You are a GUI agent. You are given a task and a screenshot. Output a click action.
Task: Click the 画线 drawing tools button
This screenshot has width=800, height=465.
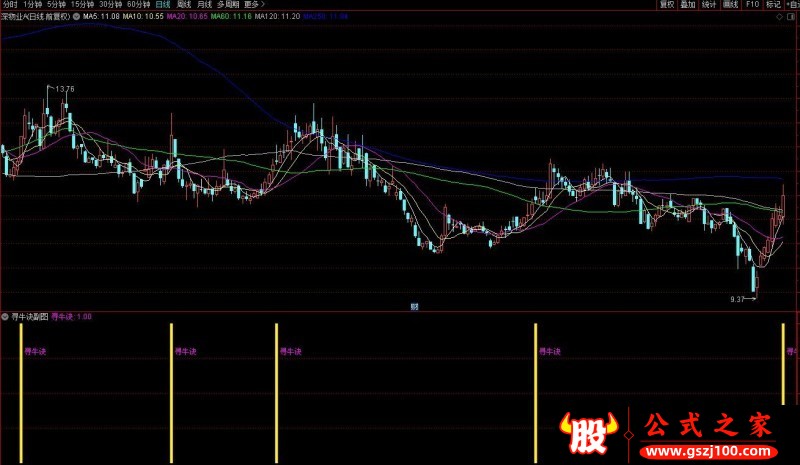pos(731,5)
